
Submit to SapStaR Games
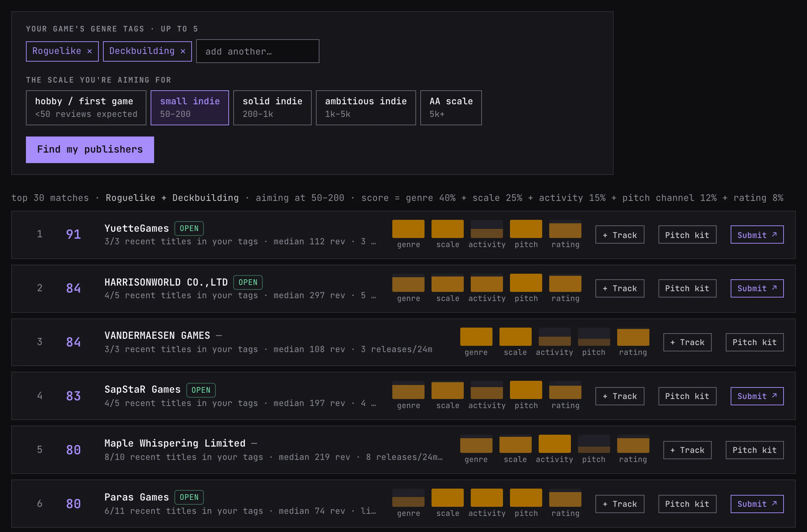click(x=757, y=396)
